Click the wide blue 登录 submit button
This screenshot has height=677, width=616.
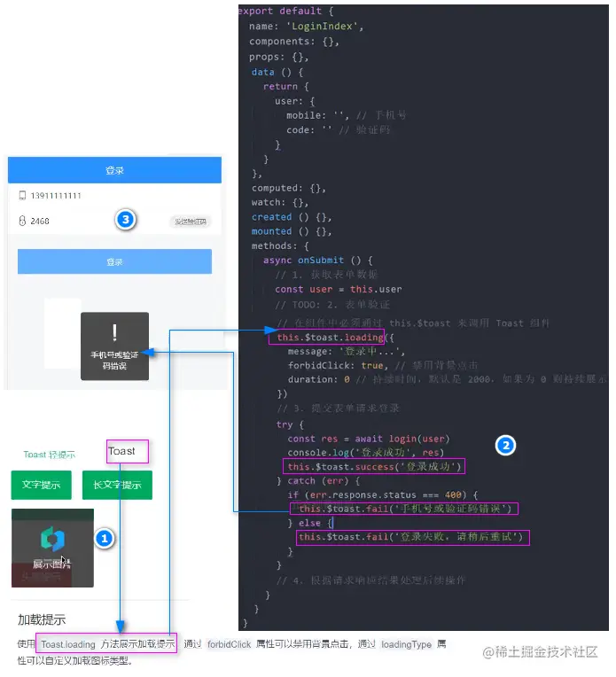pos(114,261)
